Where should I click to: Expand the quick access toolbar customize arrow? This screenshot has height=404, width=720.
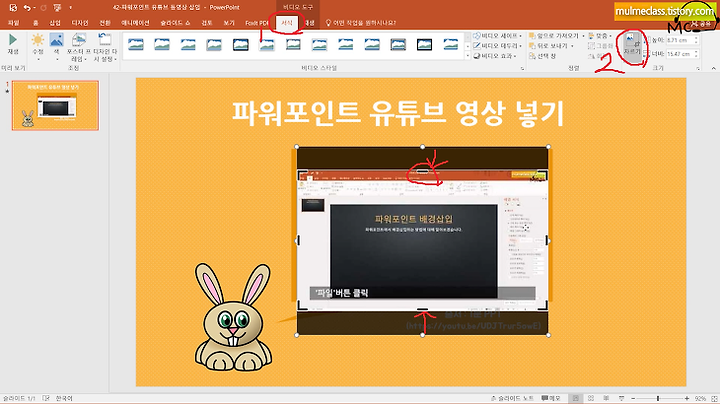[70, 7]
